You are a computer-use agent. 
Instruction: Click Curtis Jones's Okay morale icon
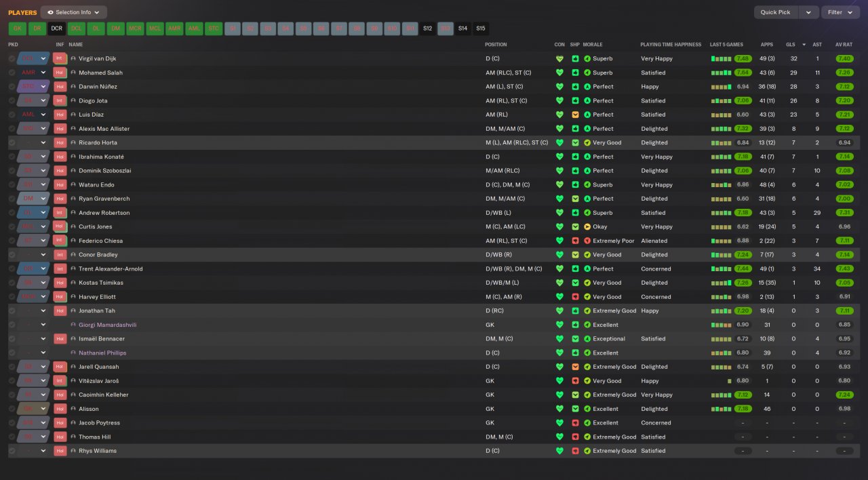click(587, 226)
